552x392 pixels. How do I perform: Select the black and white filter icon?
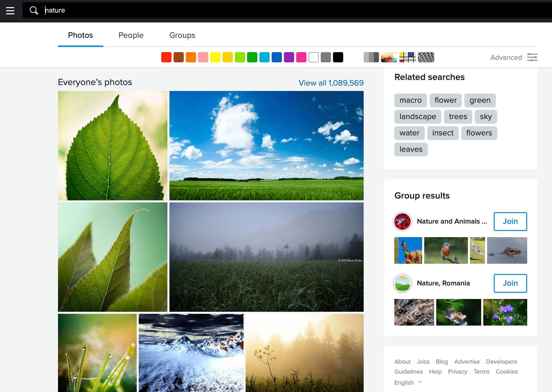point(372,57)
